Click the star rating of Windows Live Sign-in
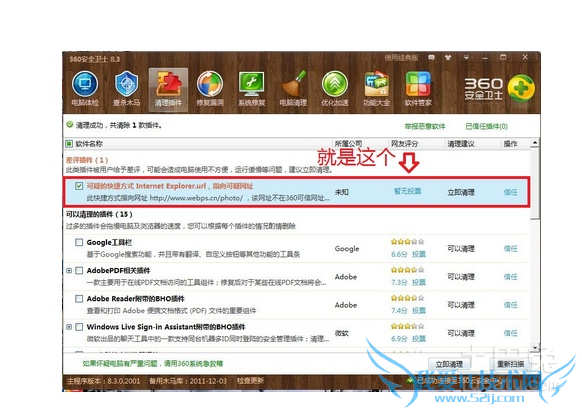The image size is (582, 413). click(407, 327)
